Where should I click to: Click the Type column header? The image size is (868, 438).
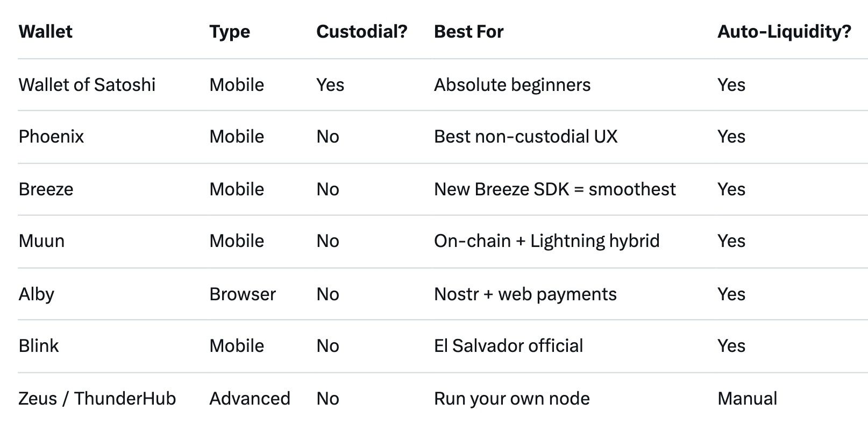(230, 31)
